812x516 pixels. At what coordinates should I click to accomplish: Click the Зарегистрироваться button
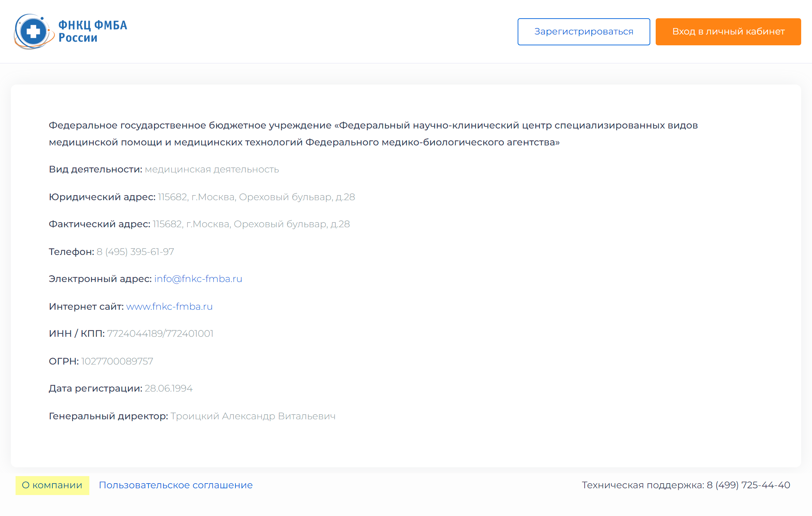(584, 32)
